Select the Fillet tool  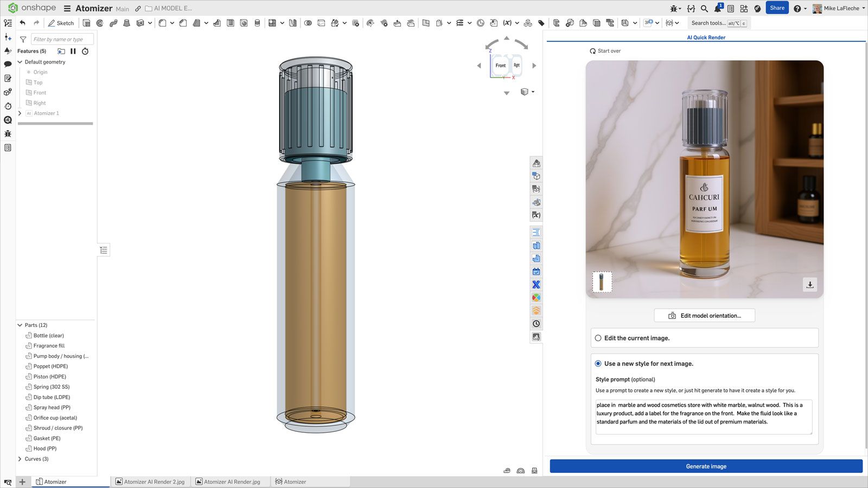tap(162, 23)
